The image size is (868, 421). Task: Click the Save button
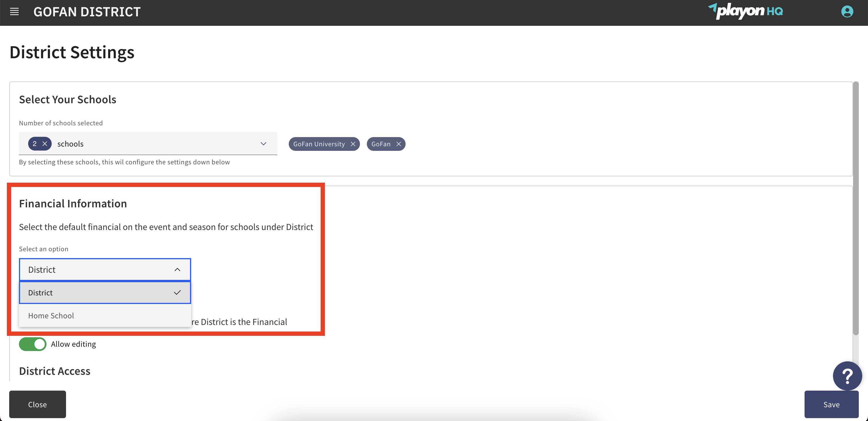pos(831,404)
